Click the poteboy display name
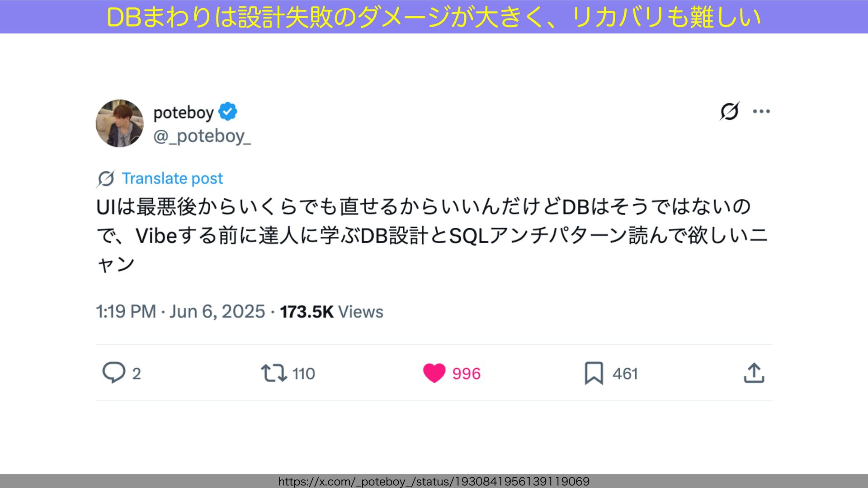 click(184, 113)
